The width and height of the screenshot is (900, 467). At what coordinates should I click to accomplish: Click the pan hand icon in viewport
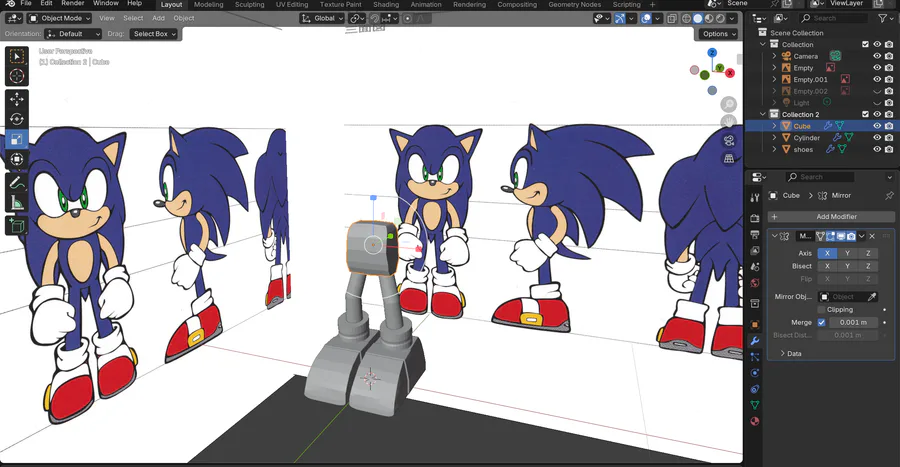729,122
